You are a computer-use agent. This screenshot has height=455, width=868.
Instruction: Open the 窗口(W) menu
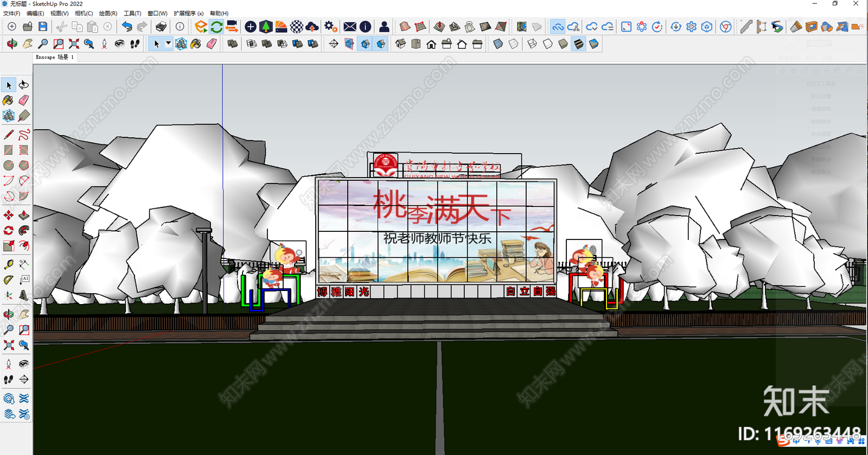pyautogui.click(x=157, y=13)
